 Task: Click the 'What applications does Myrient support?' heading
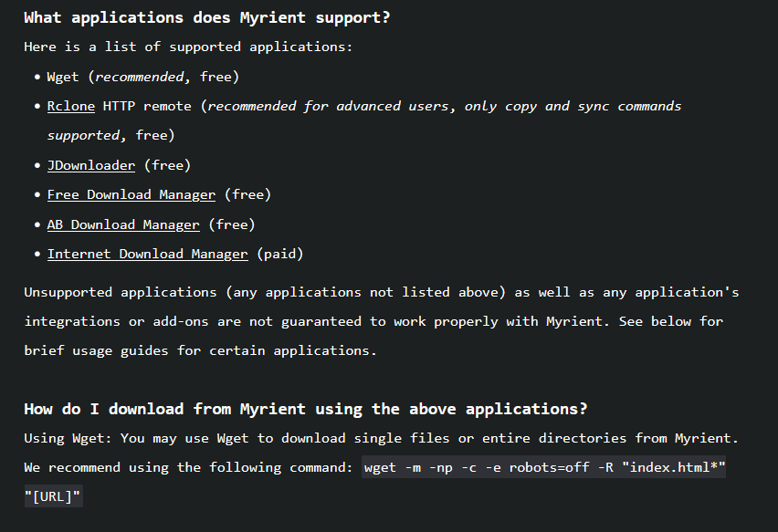click(x=207, y=18)
